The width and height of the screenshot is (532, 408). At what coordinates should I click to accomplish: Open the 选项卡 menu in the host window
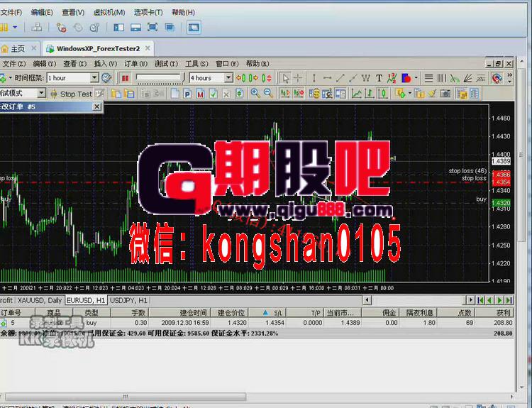click(x=148, y=13)
